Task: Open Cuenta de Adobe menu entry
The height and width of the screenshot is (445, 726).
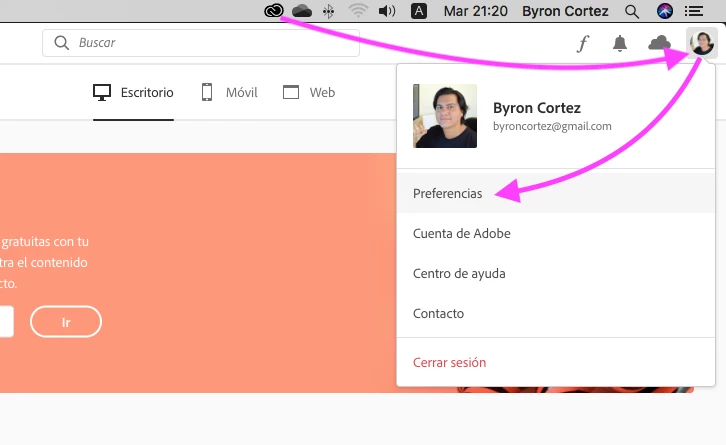Action: click(x=556, y=233)
